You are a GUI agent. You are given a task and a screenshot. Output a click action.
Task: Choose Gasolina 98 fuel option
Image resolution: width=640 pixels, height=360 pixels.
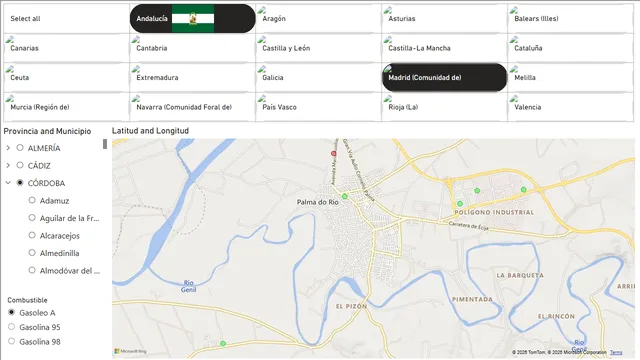pyautogui.click(x=11, y=341)
